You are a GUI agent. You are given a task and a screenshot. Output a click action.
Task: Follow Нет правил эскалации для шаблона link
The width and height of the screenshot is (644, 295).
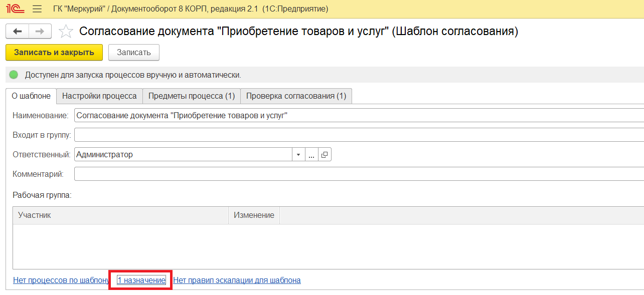click(x=237, y=280)
